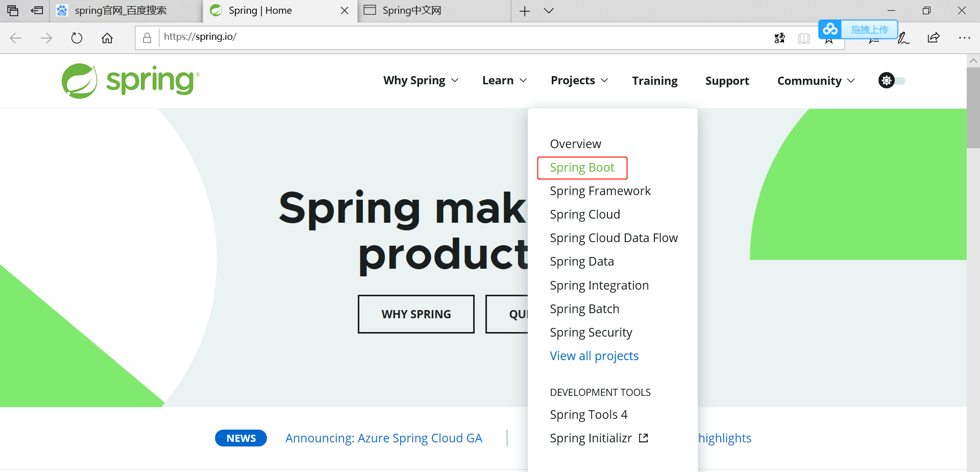Click the Spring logo in header
Viewport: 980px width, 472px height.
[131, 81]
